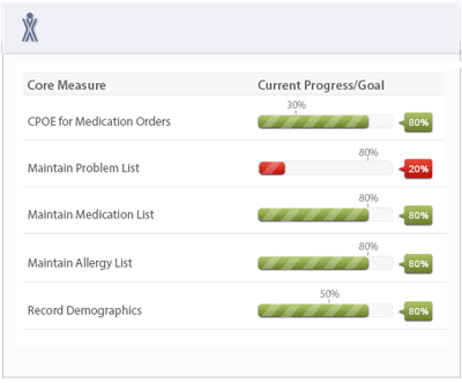The height and width of the screenshot is (383, 462).
Task: Select Maintain Problem List measure
Action: (83, 168)
